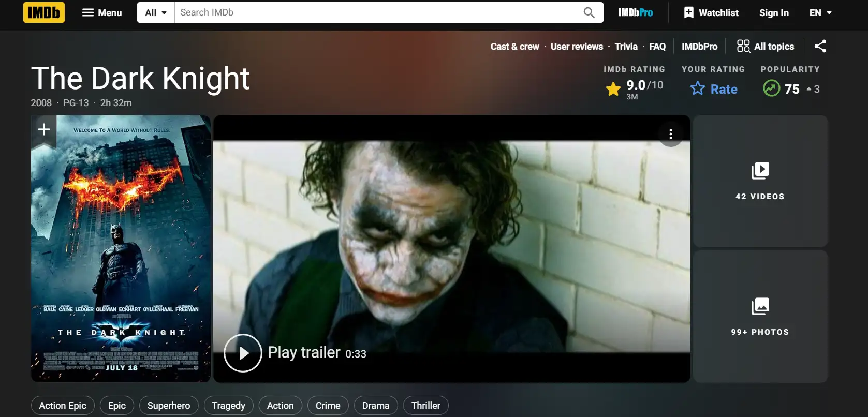Select the Action Epic genre chip

63,406
